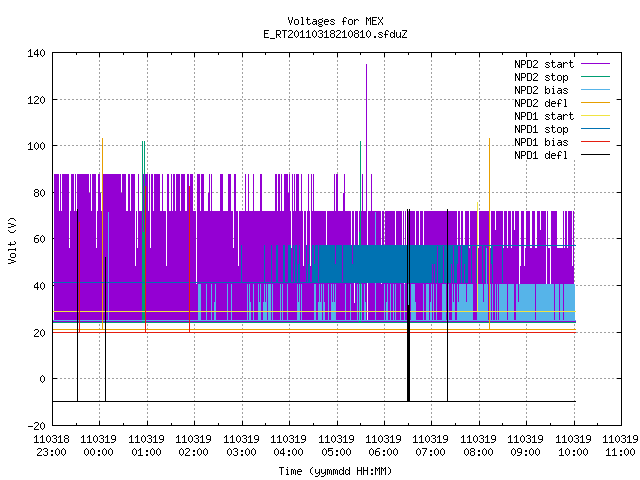The height and width of the screenshot is (480, 640).
Task: Select the filename E_RT20110318210810.sfduZ subtitle
Action: [335, 34]
